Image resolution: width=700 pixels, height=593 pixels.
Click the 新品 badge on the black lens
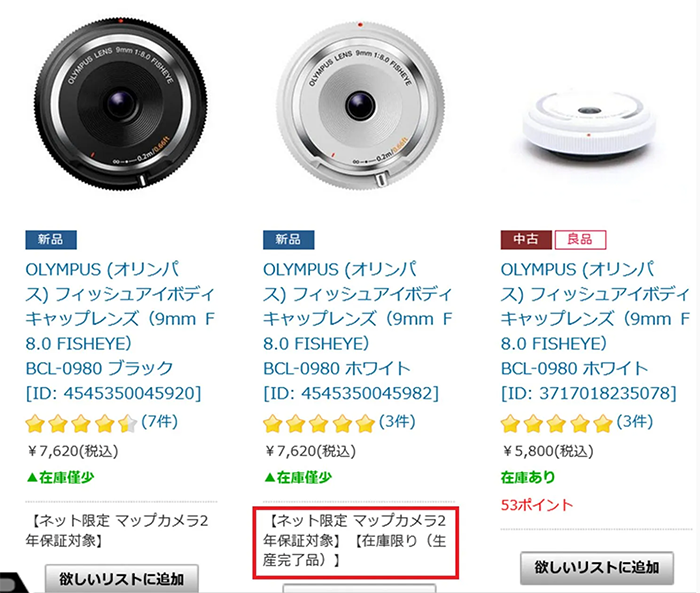pyautogui.click(x=51, y=240)
